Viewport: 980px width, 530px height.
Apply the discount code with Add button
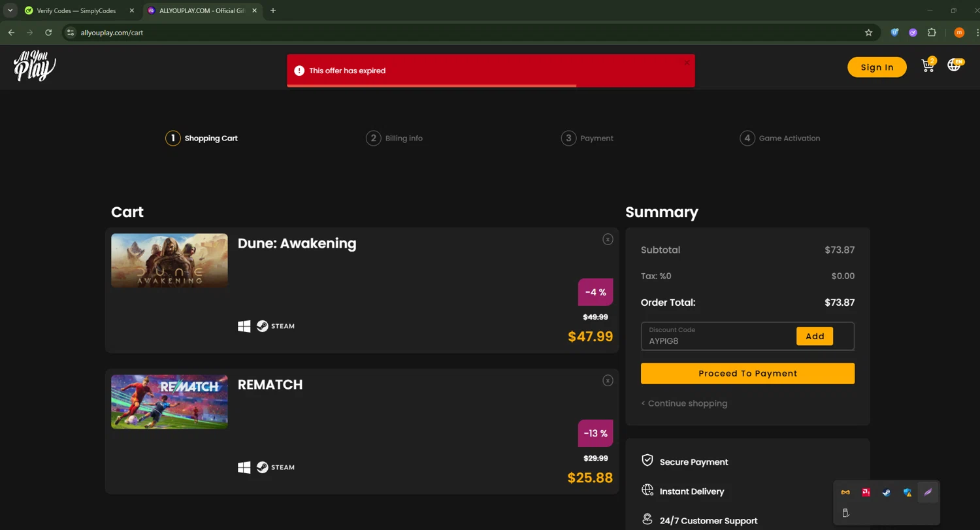pos(815,336)
